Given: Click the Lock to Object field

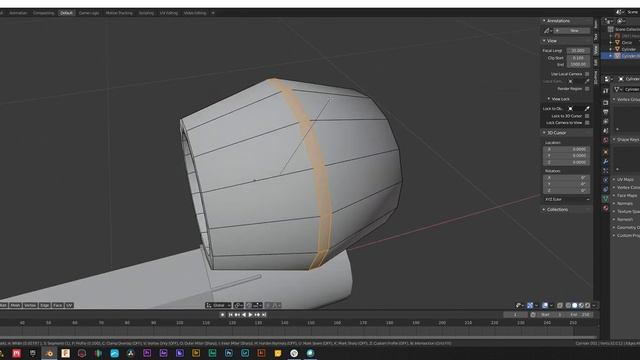Looking at the screenshot, I should pyautogui.click(x=578, y=109).
